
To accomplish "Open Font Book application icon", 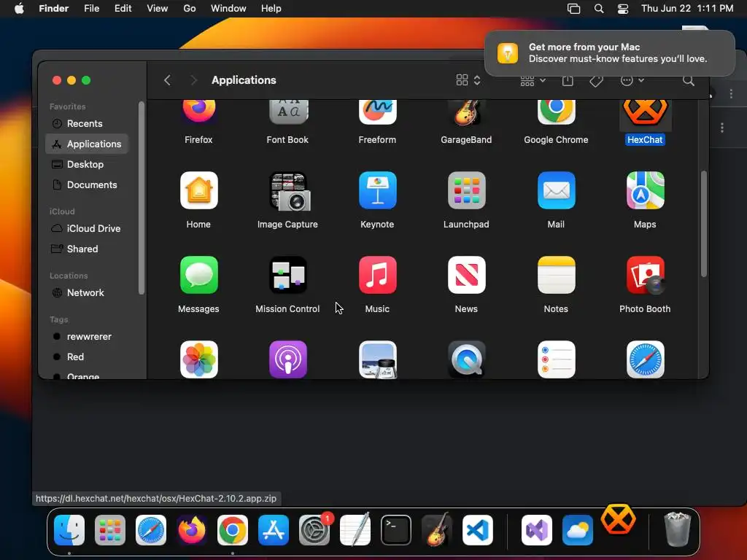I will (x=288, y=112).
